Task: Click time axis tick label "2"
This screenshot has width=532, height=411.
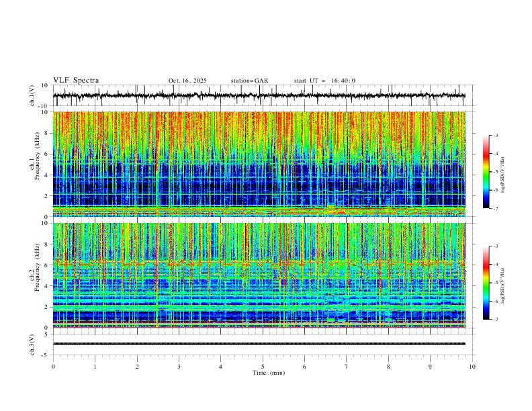Action: (x=137, y=367)
